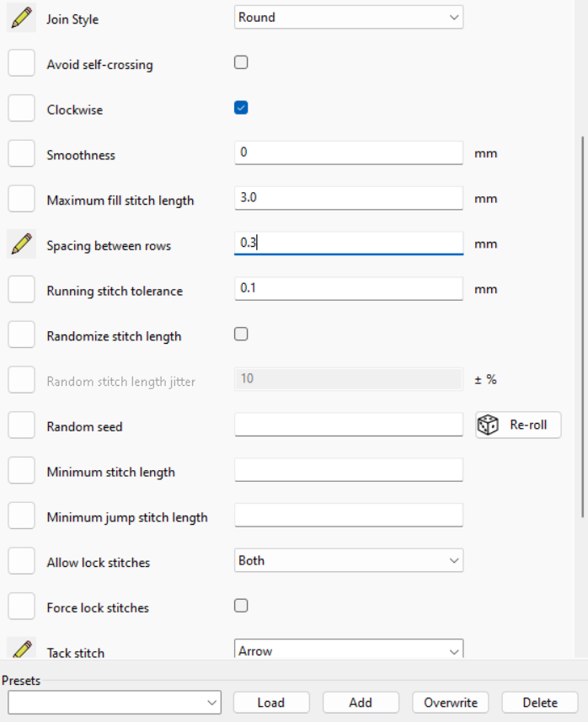Open the Join Style dropdown showing Round
This screenshot has height=722, width=588.
(349, 18)
